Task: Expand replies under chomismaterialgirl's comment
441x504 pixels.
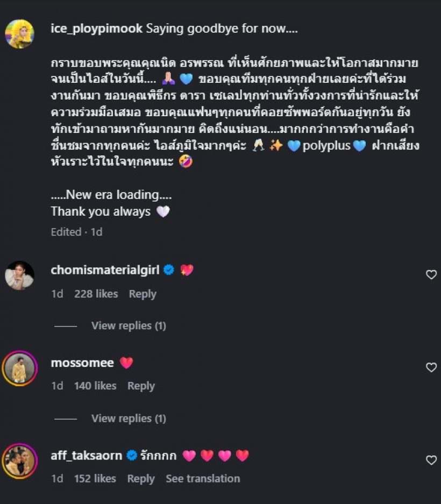Action: [128, 325]
